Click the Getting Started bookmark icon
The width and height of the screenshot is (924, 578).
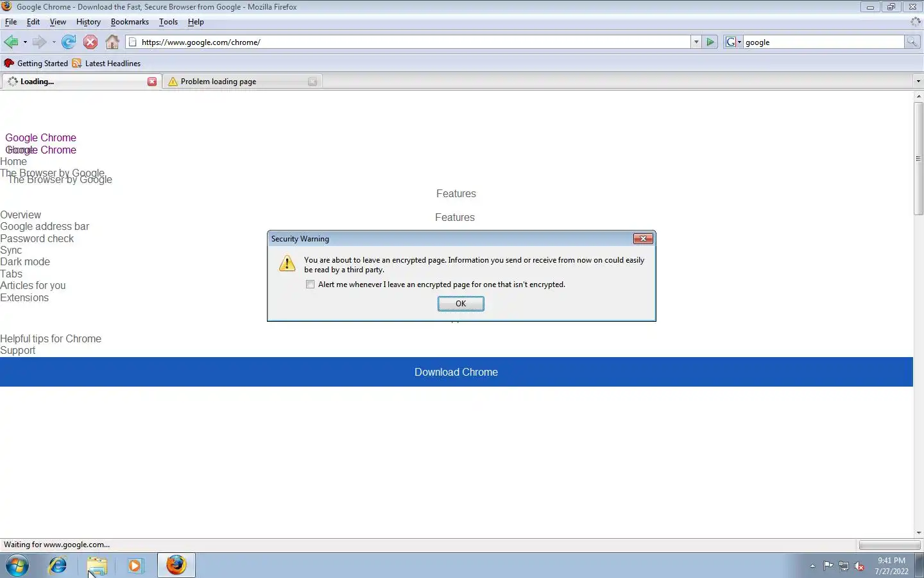(x=9, y=64)
